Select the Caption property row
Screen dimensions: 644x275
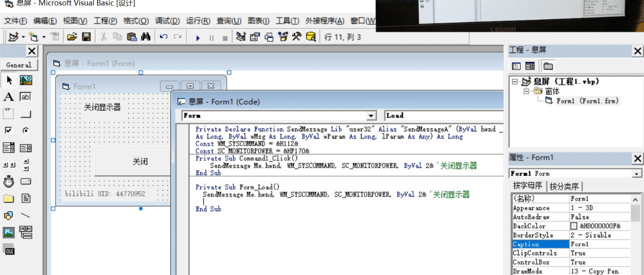coord(570,244)
